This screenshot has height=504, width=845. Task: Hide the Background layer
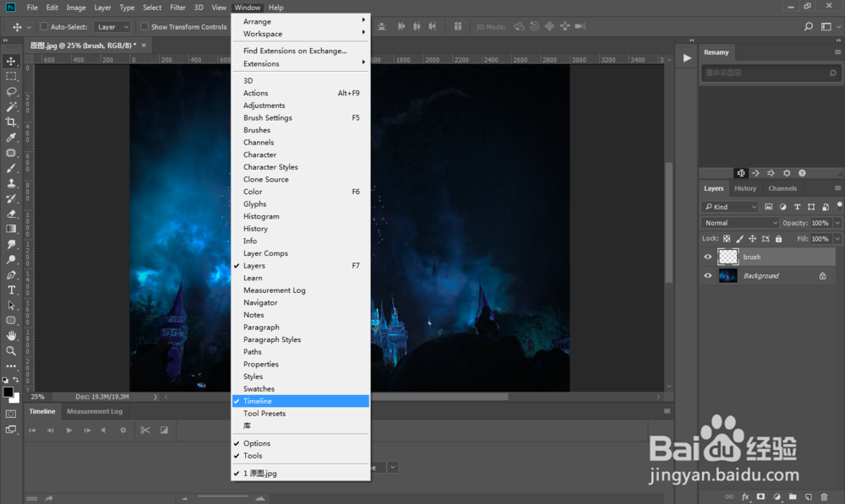[x=708, y=276]
